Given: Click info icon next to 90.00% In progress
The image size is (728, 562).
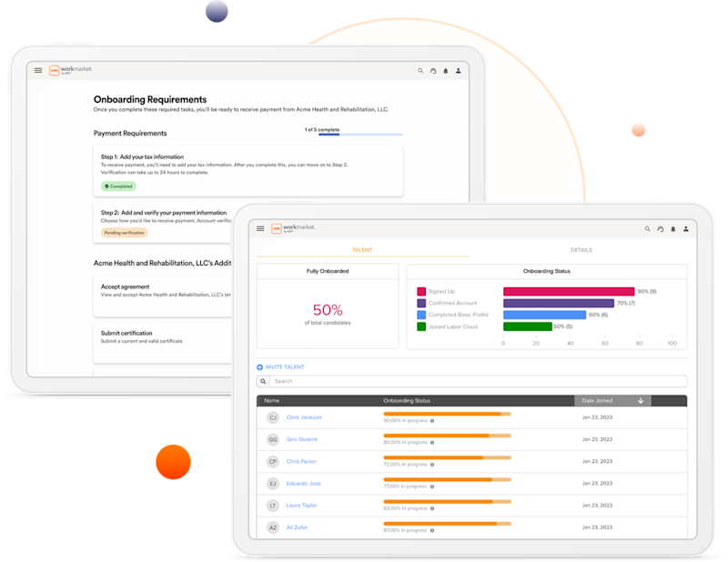Looking at the screenshot, I should [x=432, y=421].
